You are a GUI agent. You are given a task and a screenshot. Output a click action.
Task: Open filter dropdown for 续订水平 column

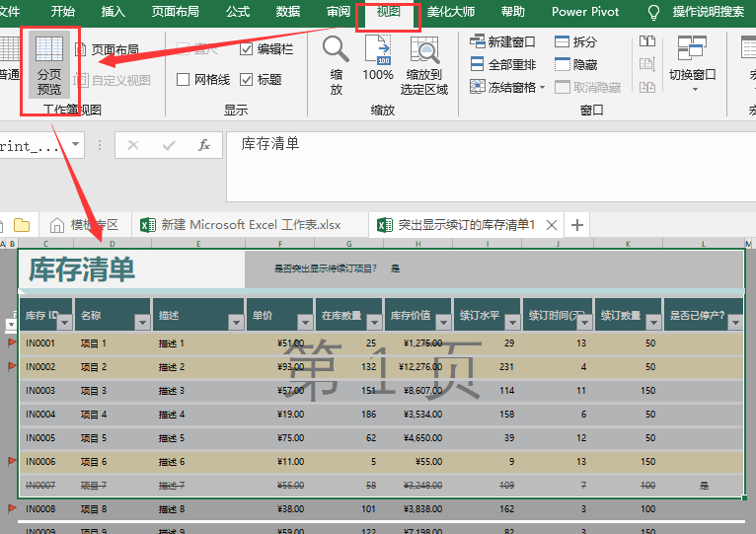pos(512,322)
